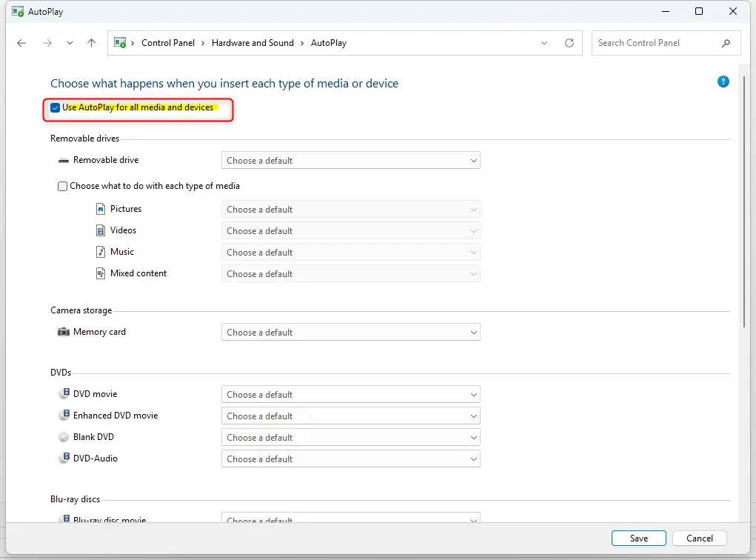Click the Pictures file icon
756x560 pixels.
point(100,209)
